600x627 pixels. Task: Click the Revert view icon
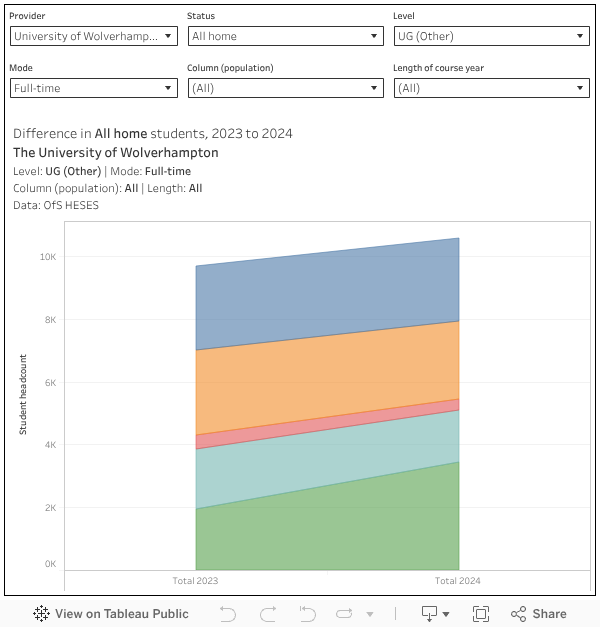pyautogui.click(x=307, y=614)
